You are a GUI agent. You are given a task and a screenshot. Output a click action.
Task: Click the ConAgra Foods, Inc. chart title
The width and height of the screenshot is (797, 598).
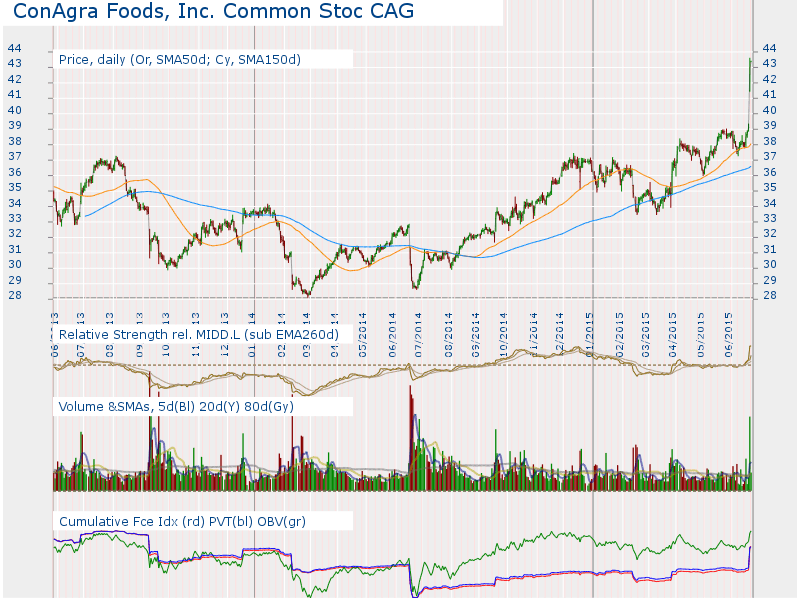coord(213,11)
